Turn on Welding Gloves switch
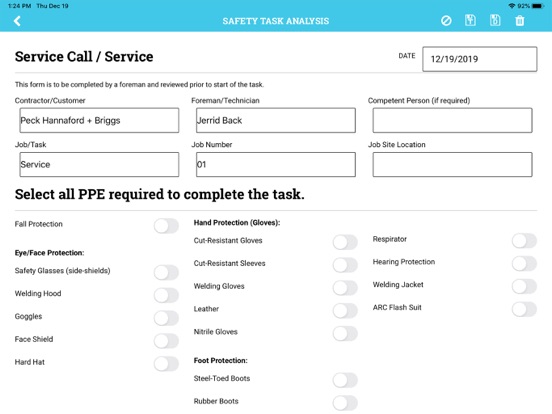This screenshot has width=552, height=414. 345,288
